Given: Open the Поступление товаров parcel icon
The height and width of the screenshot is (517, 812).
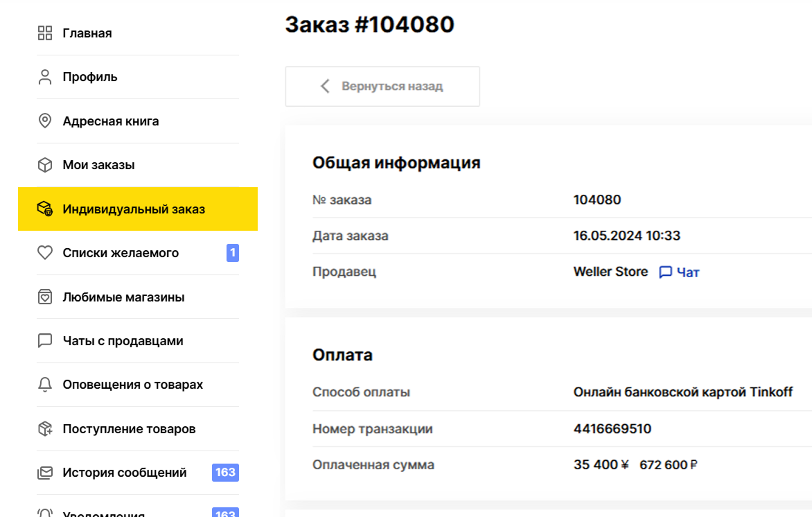Looking at the screenshot, I should (x=44, y=428).
